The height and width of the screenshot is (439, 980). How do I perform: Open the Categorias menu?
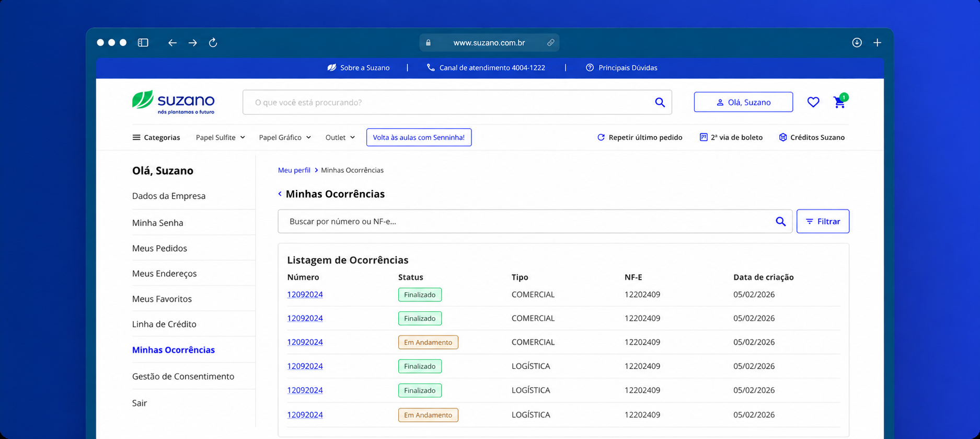coord(156,137)
